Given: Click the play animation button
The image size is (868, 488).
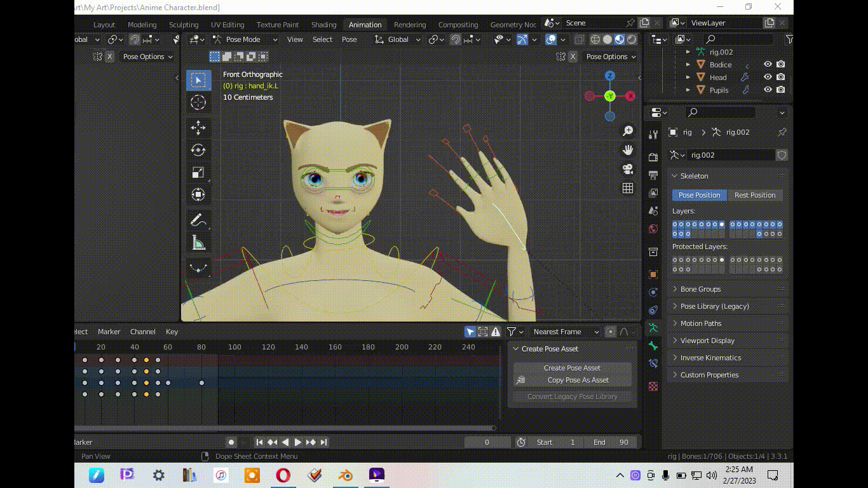Looking at the screenshot, I should pyautogui.click(x=297, y=442).
